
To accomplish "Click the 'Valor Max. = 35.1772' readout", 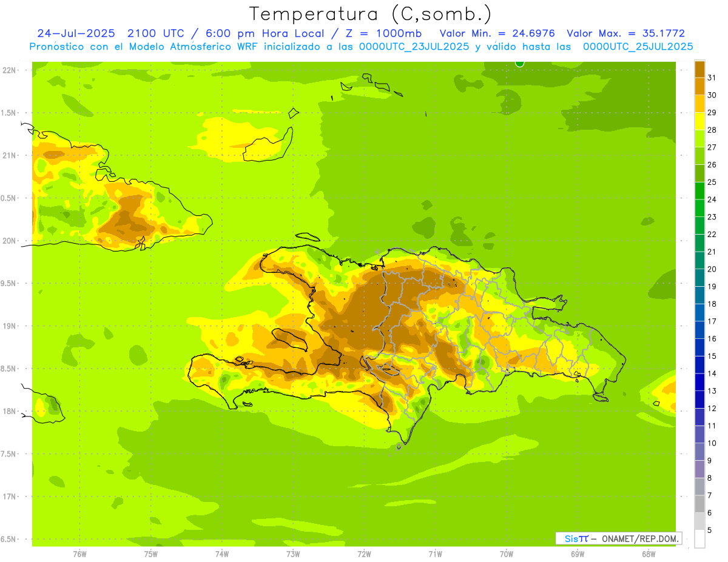I will [x=625, y=33].
